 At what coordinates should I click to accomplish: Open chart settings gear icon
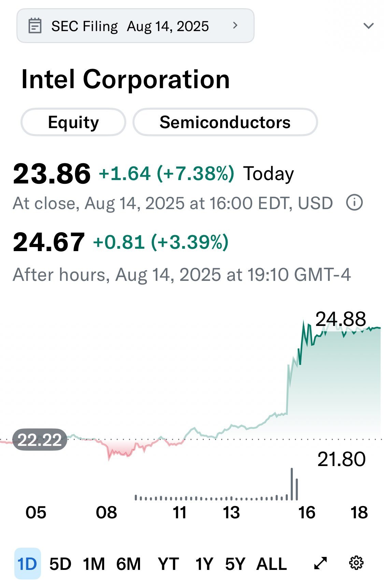point(356,563)
